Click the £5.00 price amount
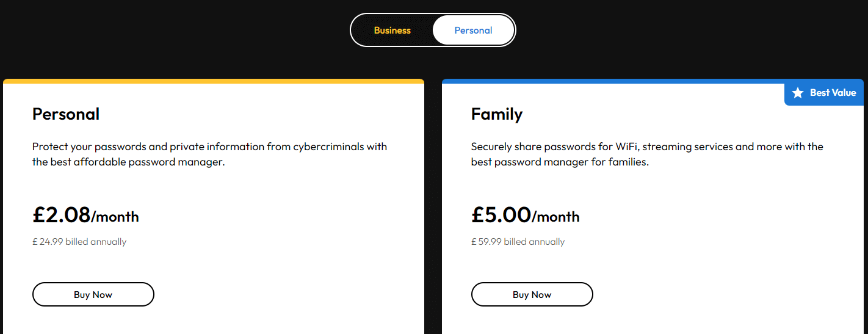868x334 pixels. pos(501,215)
